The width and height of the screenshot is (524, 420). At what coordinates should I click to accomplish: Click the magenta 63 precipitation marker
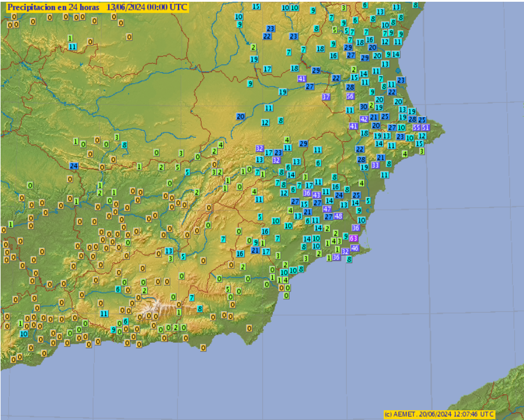(x=353, y=239)
